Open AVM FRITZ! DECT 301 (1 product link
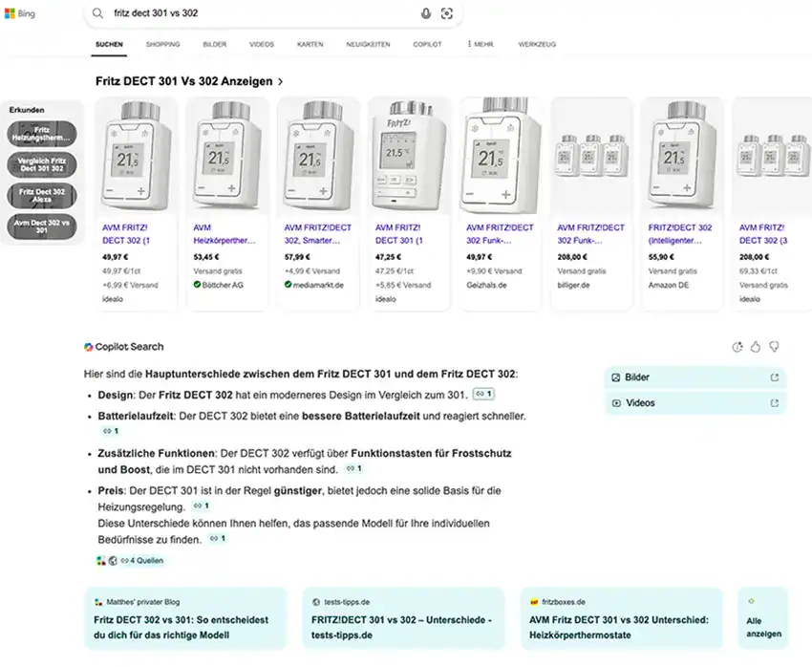812x667 pixels. tap(398, 234)
